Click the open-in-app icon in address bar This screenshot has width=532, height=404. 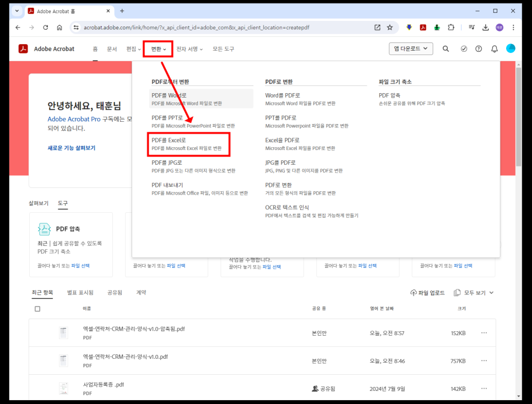pos(377,28)
